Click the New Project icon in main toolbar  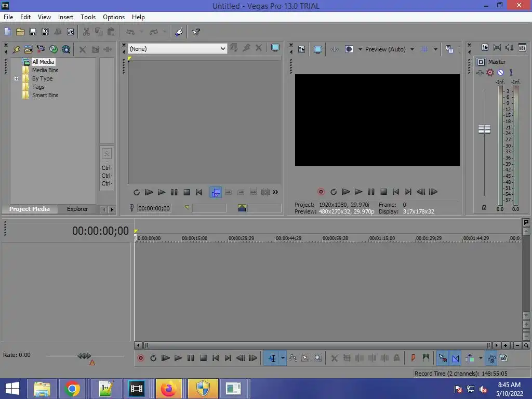tap(7, 32)
